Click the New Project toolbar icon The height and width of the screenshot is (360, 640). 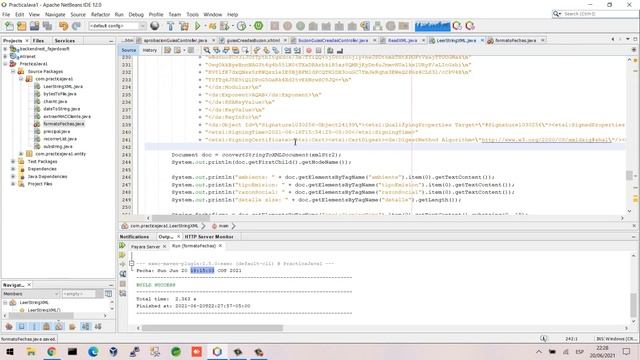pos(22,26)
